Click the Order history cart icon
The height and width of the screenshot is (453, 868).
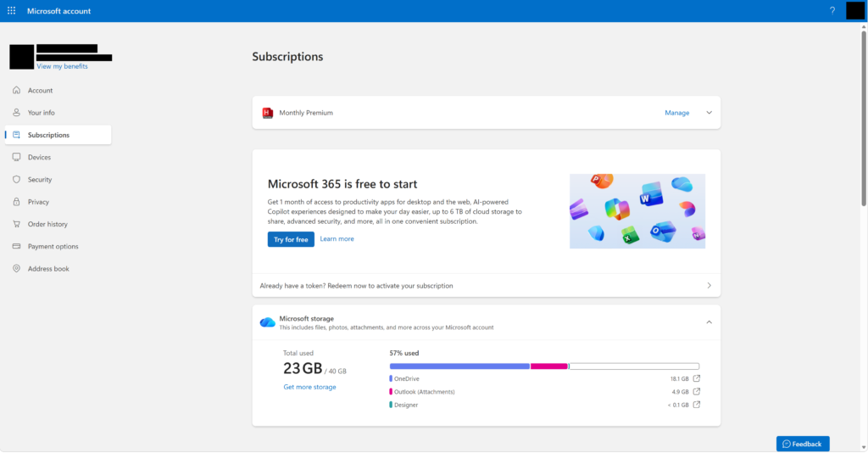coord(17,224)
